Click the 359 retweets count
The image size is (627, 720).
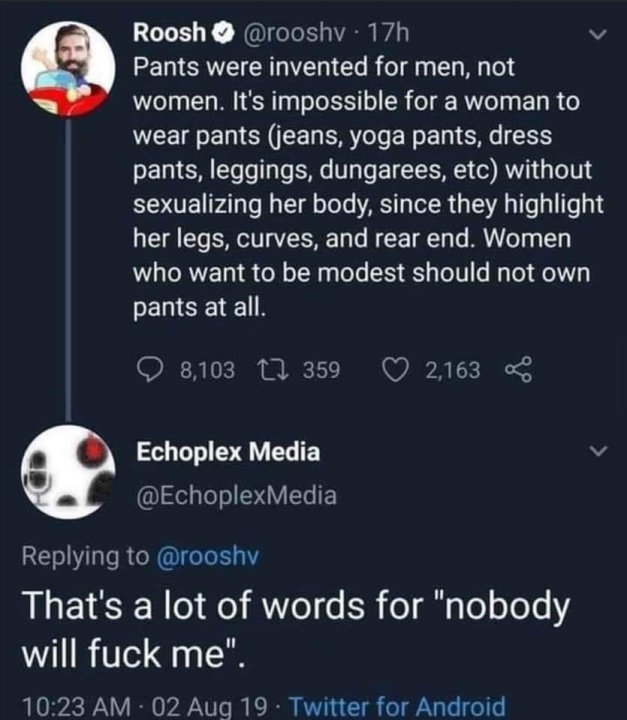coord(321,371)
